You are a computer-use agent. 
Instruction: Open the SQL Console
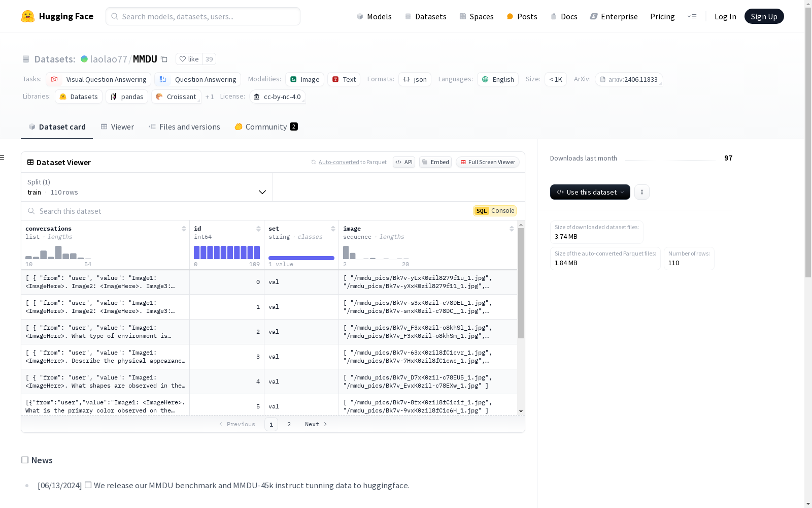click(495, 211)
